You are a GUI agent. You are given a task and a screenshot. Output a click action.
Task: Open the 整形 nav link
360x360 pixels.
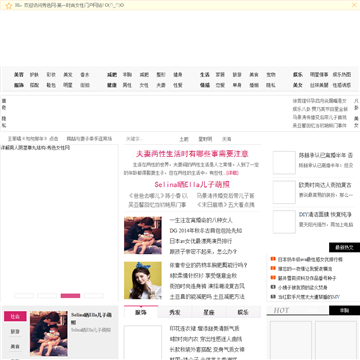pyautogui.click(x=161, y=75)
